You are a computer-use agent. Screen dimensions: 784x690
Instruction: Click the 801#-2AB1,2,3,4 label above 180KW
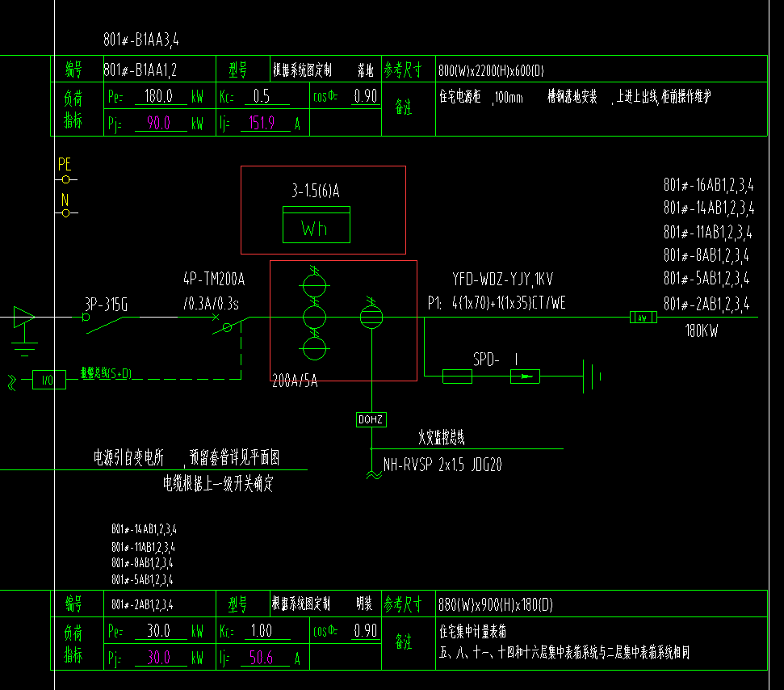(706, 304)
